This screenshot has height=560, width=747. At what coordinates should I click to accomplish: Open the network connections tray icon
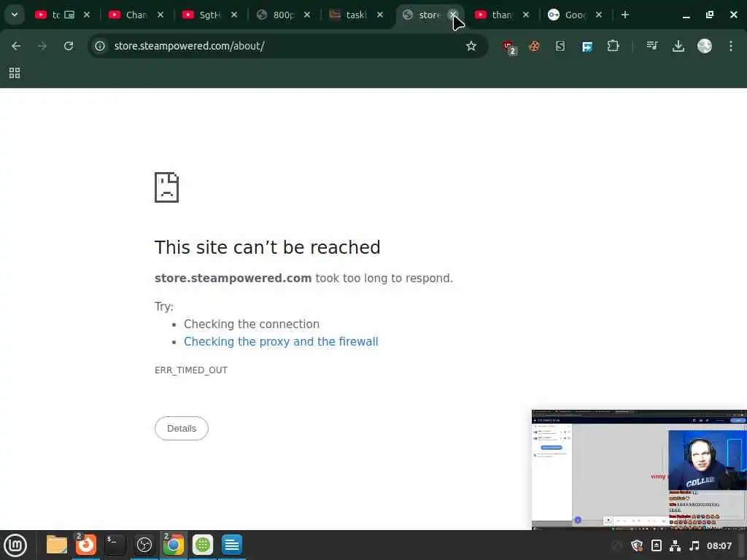tap(675, 545)
